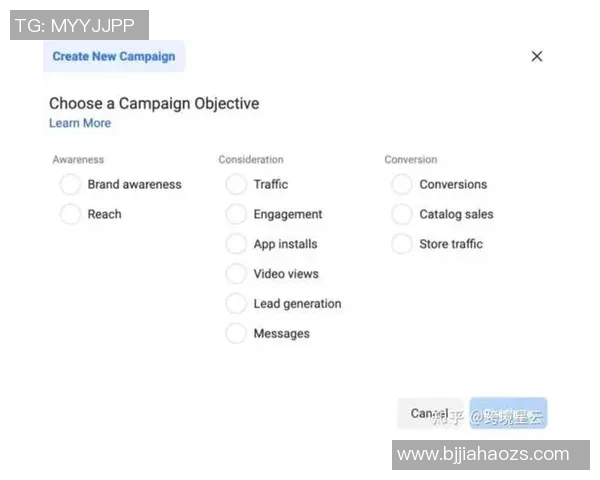This screenshot has height=480, width=600.
Task: Choose Video views as the objective
Action: click(x=236, y=274)
